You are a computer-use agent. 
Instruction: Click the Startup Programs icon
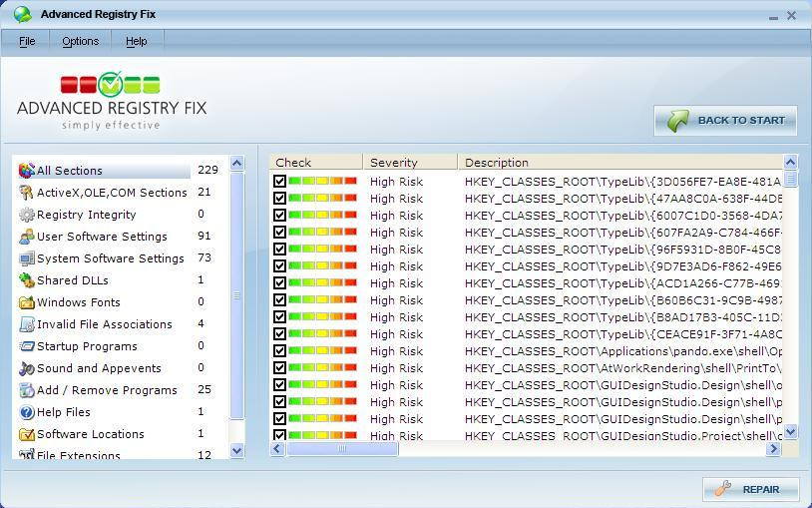26,345
